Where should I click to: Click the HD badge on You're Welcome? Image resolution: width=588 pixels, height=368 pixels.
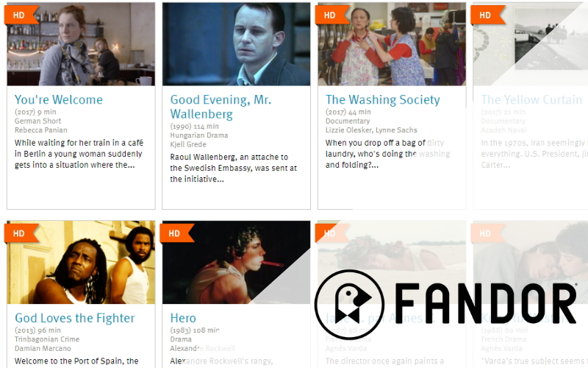pyautogui.click(x=21, y=15)
